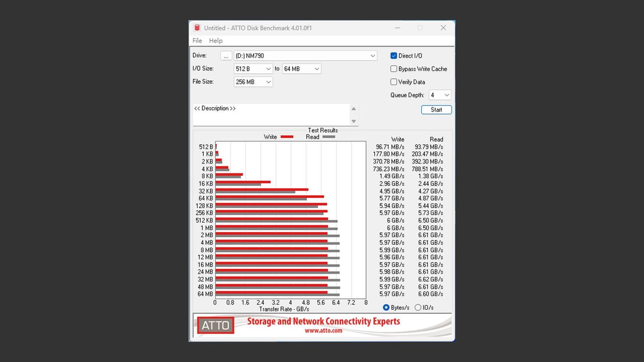Click the ATTO Disk Benchmark title bar icon

(197, 28)
